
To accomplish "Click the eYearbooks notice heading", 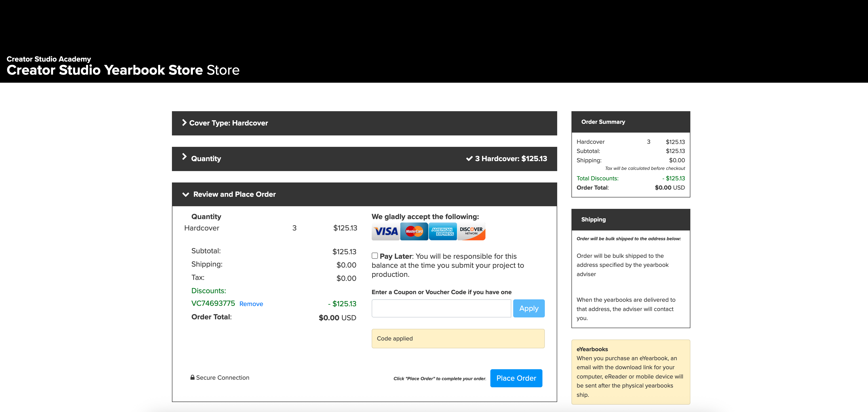I will 592,349.
